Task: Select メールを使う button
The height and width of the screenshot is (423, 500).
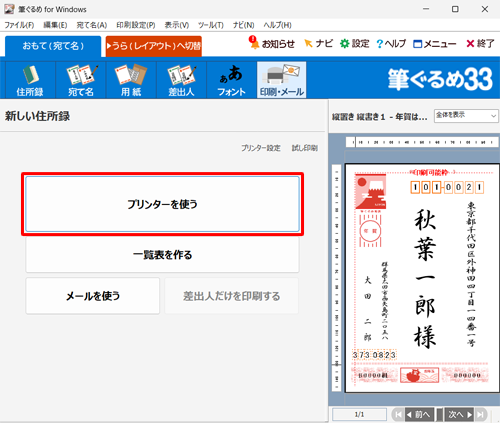Action: [93, 296]
